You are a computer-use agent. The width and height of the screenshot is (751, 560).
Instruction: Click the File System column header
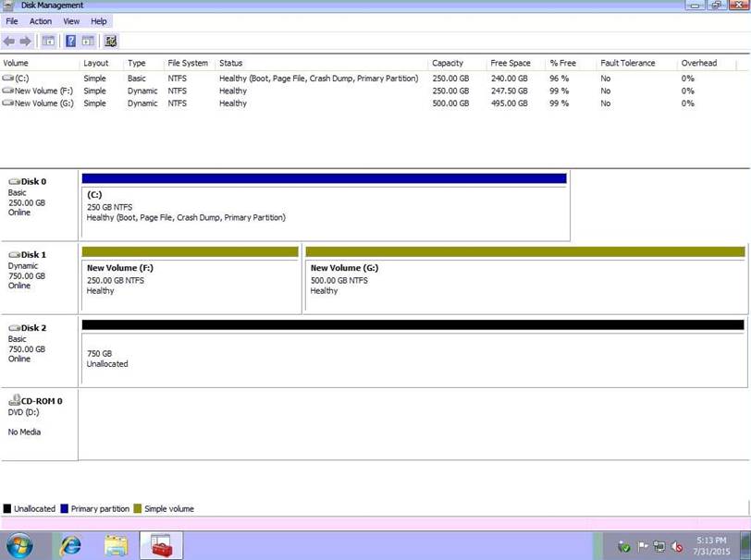tap(188, 63)
